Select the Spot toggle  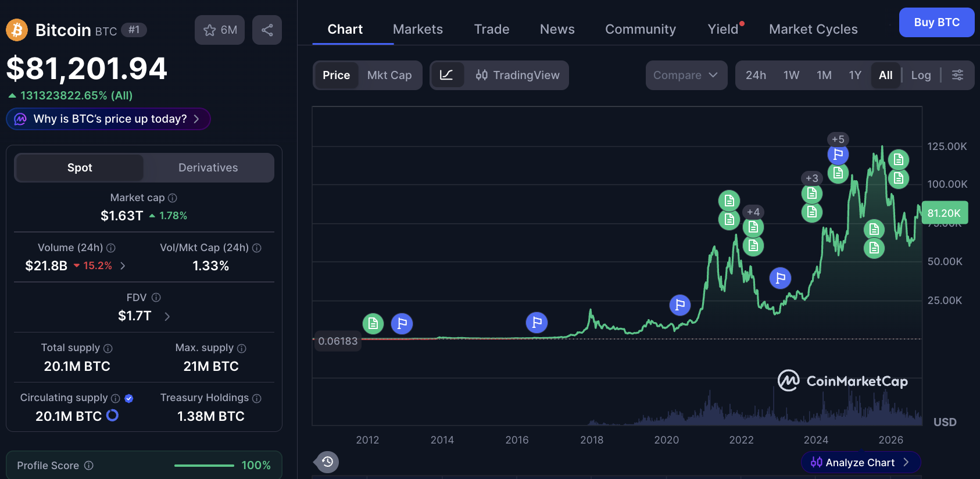(x=80, y=167)
